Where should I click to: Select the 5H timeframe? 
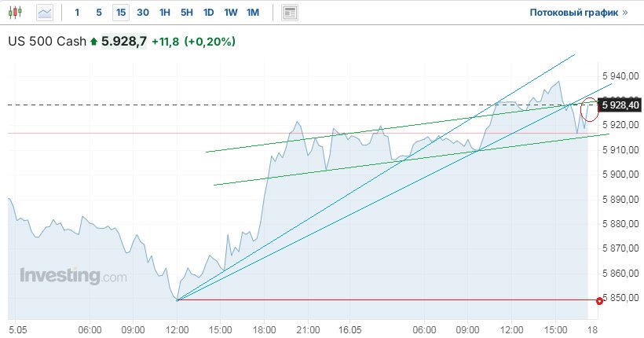point(186,13)
